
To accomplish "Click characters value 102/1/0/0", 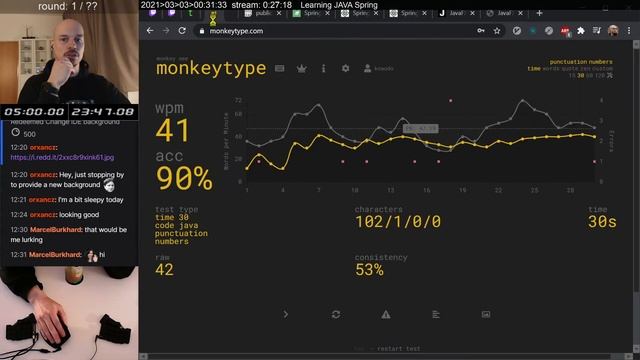I will (x=398, y=222).
